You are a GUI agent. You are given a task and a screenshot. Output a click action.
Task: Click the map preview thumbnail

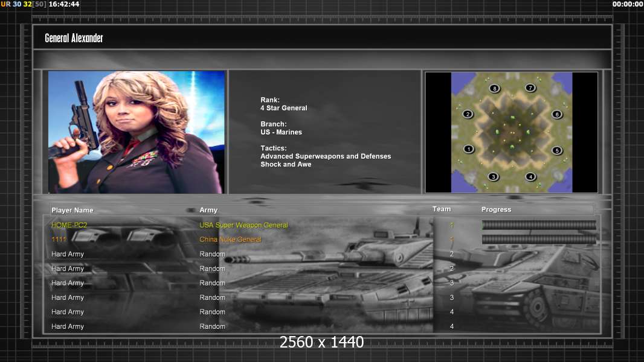pyautogui.click(x=511, y=132)
